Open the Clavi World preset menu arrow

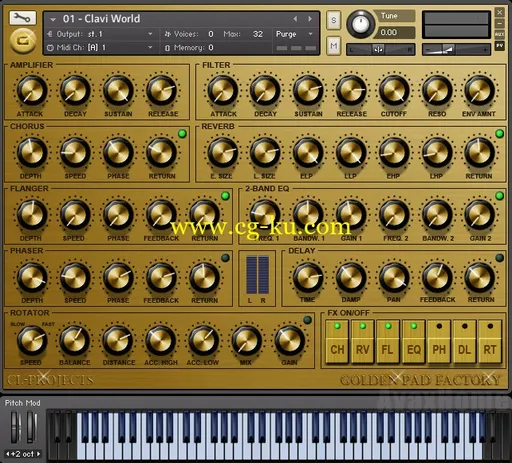(53, 20)
